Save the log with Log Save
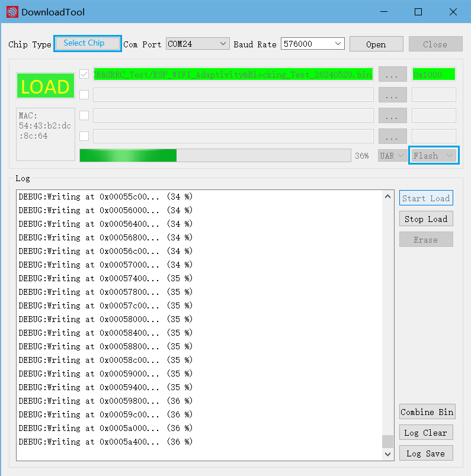The height and width of the screenshot is (476, 471). (425, 454)
